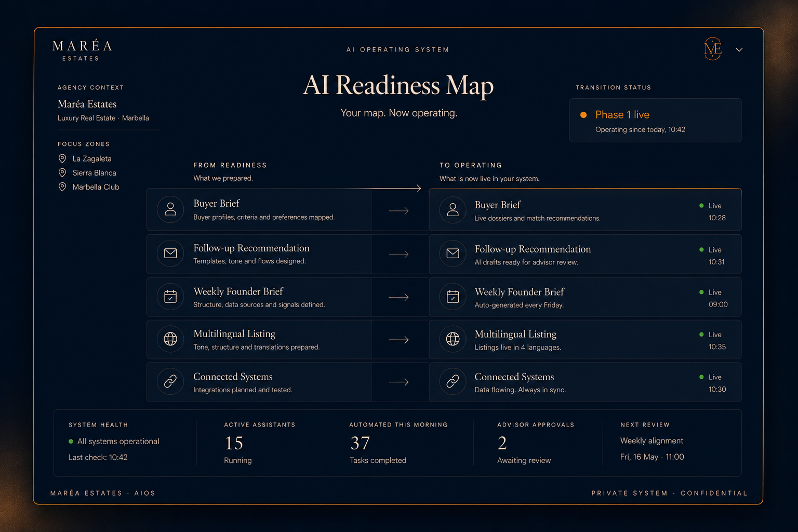Click green Live dot beside 10:31
Image resolution: width=798 pixels, height=532 pixels.
[701, 250]
